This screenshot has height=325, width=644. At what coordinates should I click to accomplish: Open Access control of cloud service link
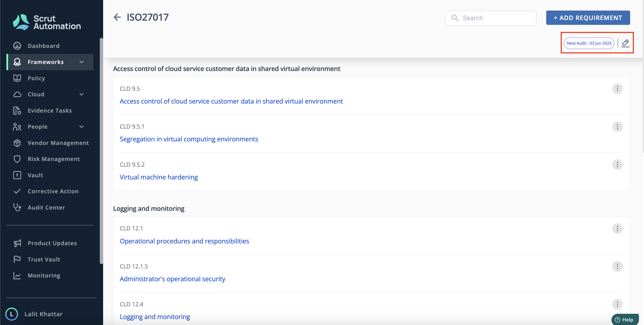231,101
